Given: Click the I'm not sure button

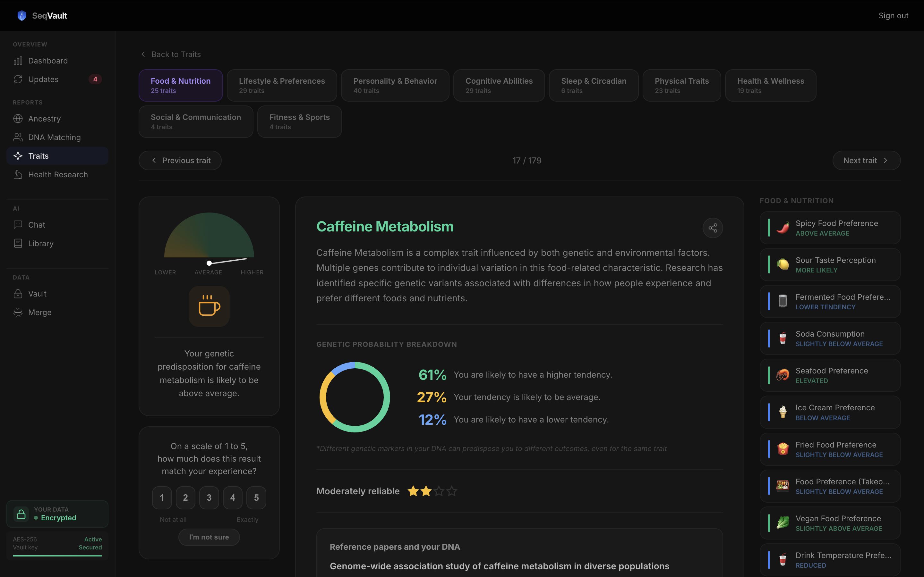Looking at the screenshot, I should pyautogui.click(x=209, y=537).
